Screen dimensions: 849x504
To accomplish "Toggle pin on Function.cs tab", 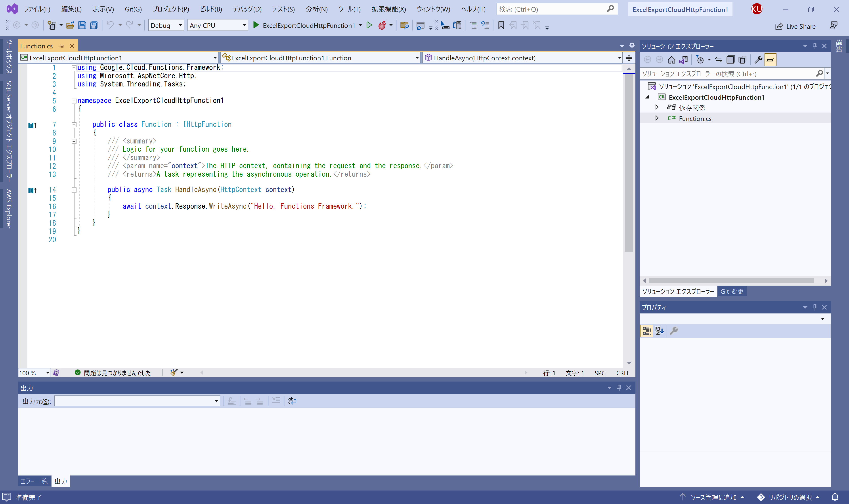I will point(61,46).
